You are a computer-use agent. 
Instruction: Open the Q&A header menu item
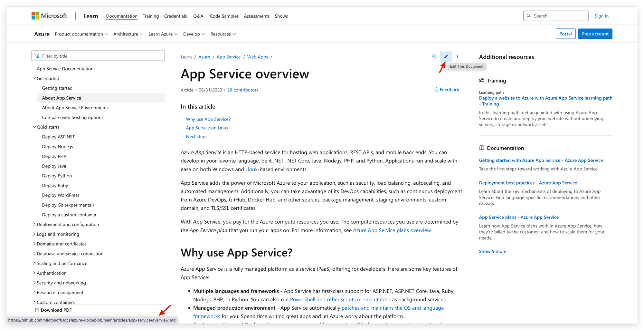[198, 16]
